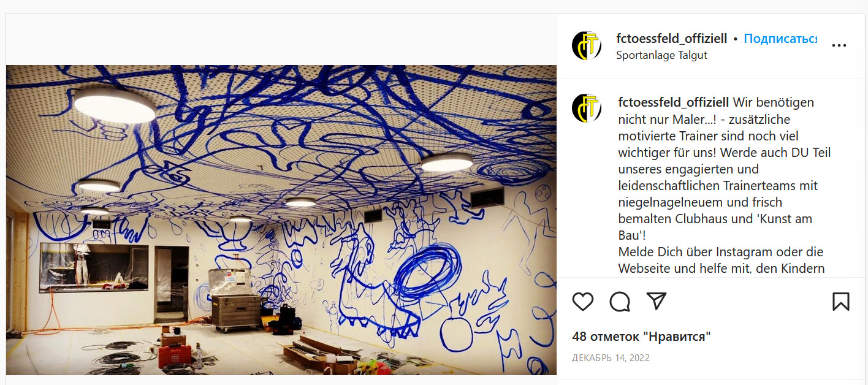Click the FCT avatar beside the caption
The height and width of the screenshot is (385, 868).
click(x=587, y=108)
